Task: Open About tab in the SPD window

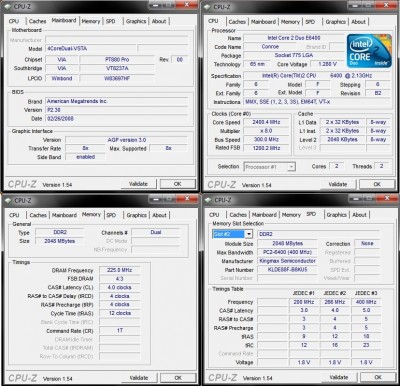Action: tap(360, 215)
